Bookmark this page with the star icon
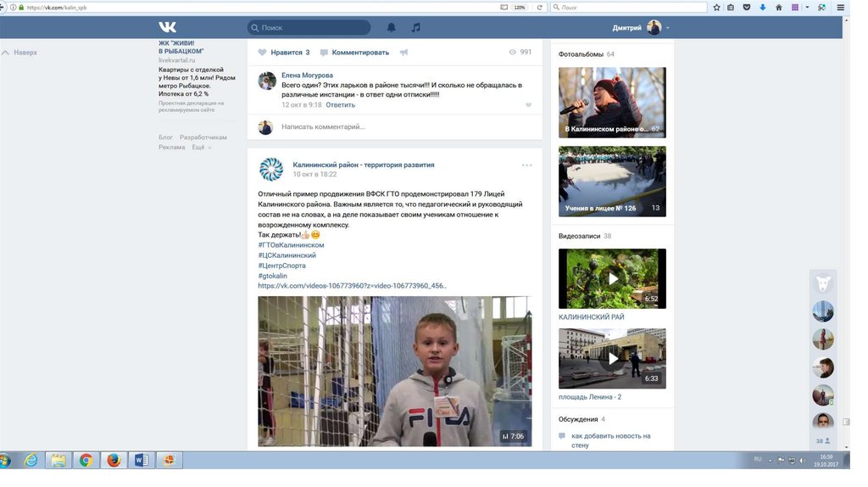The height and width of the screenshot is (487, 868). click(x=717, y=7)
